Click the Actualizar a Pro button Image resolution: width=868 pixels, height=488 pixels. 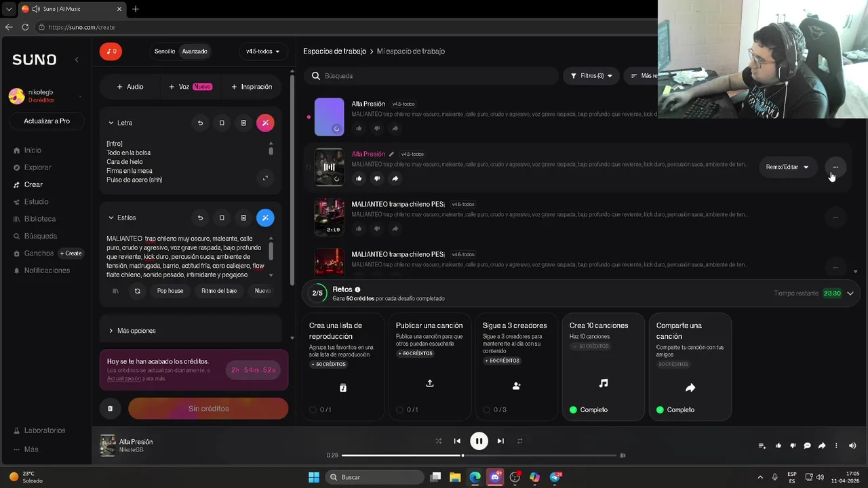pos(47,121)
